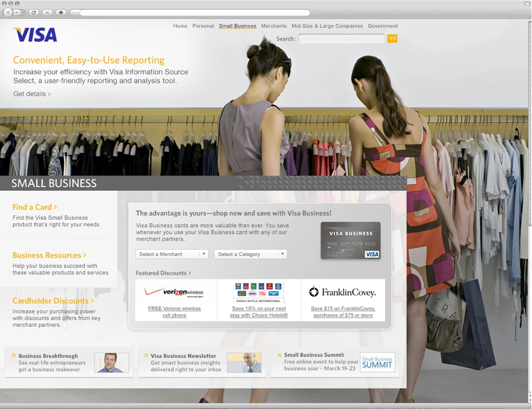Click the stop loading X icon
The width and height of the screenshot is (532, 409).
point(47,12)
